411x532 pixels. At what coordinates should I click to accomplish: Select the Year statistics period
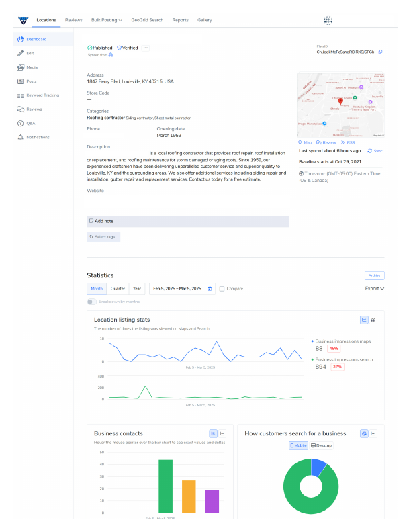(137, 289)
